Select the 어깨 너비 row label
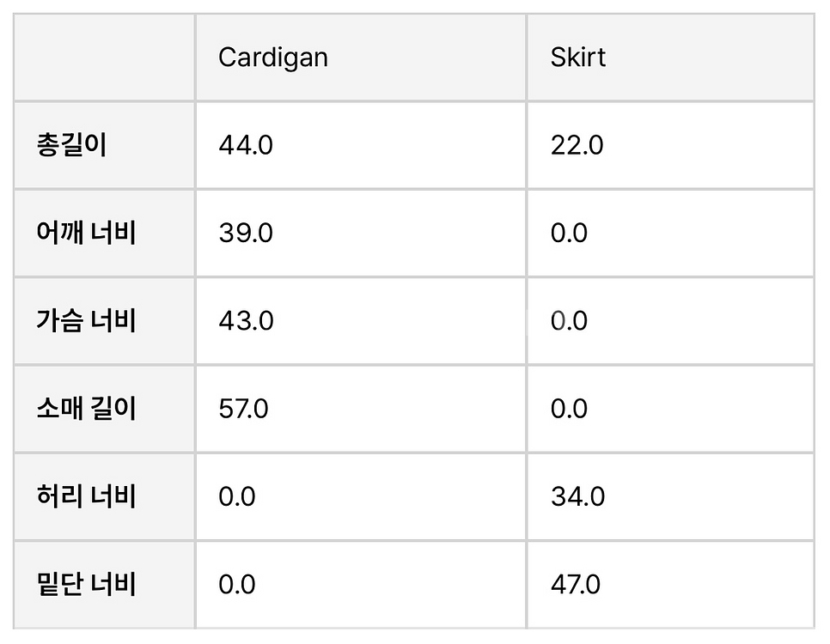Image resolution: width=830 pixels, height=644 pixels. [x=86, y=233]
